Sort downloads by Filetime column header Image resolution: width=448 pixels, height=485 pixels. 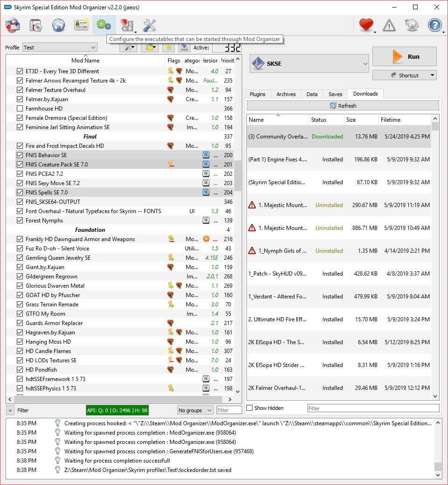[405, 120]
